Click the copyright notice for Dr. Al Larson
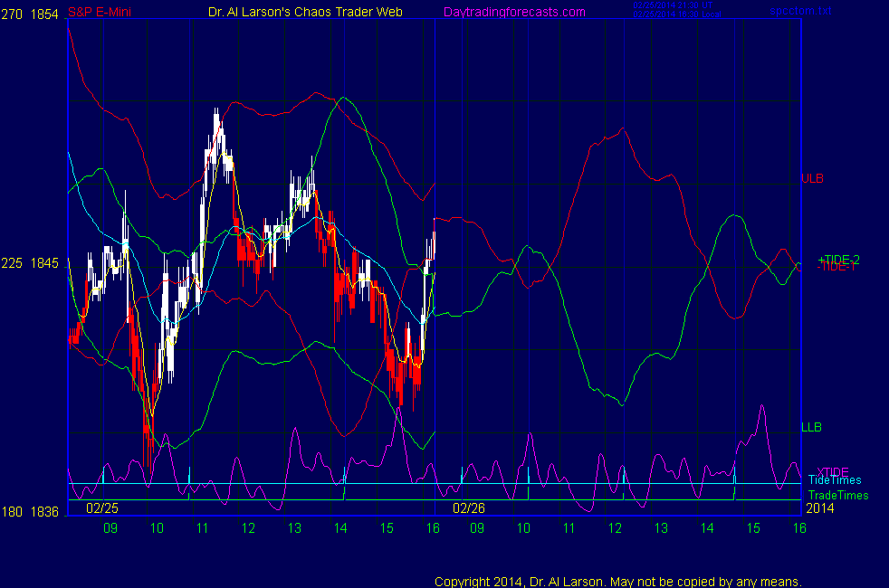 pyautogui.click(x=618, y=582)
